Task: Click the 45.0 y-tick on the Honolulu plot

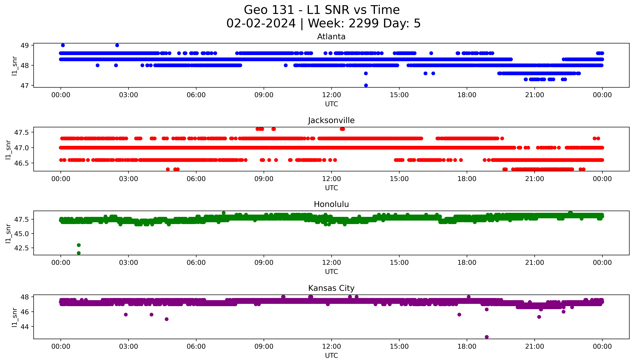Action: [22, 234]
